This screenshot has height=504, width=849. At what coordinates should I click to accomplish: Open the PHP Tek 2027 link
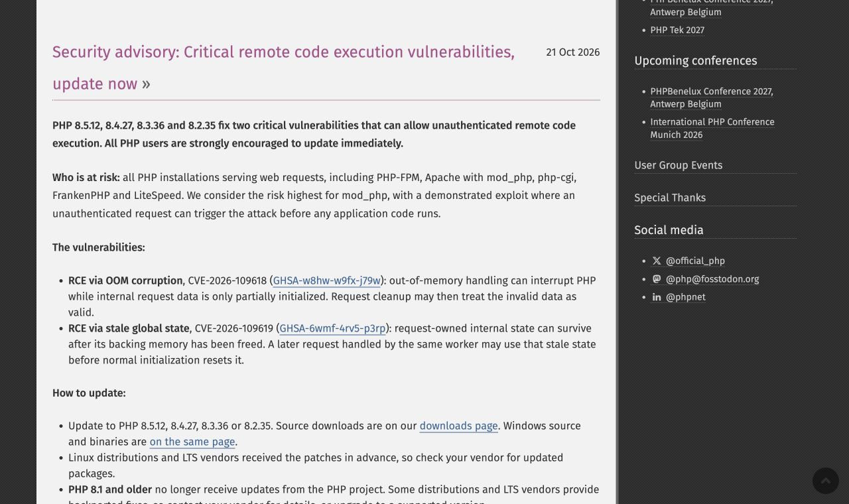pyautogui.click(x=677, y=30)
